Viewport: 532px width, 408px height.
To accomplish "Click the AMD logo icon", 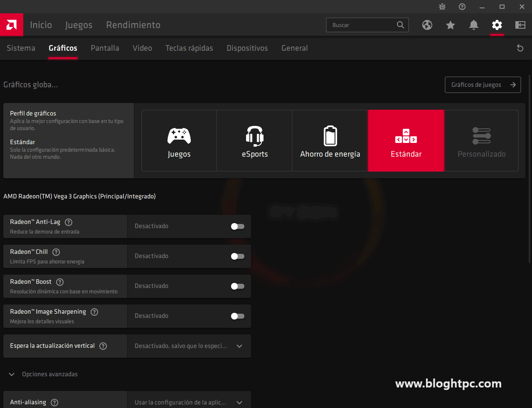I will pyautogui.click(x=12, y=25).
